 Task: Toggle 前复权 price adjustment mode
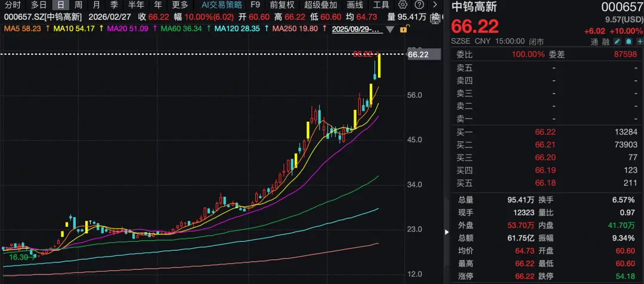click(x=282, y=5)
